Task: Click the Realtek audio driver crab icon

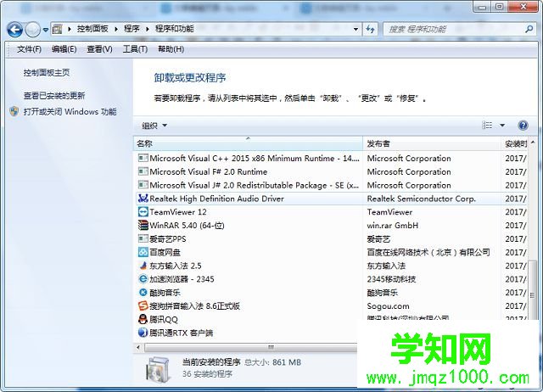Action: pos(143,199)
